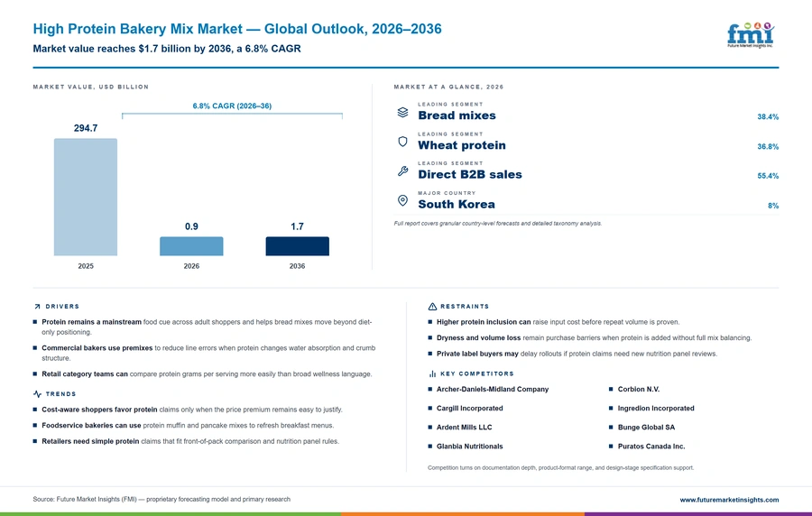Click the 2026 axis label under the bar
Viewport: 812px width, 516px height.
point(191,266)
